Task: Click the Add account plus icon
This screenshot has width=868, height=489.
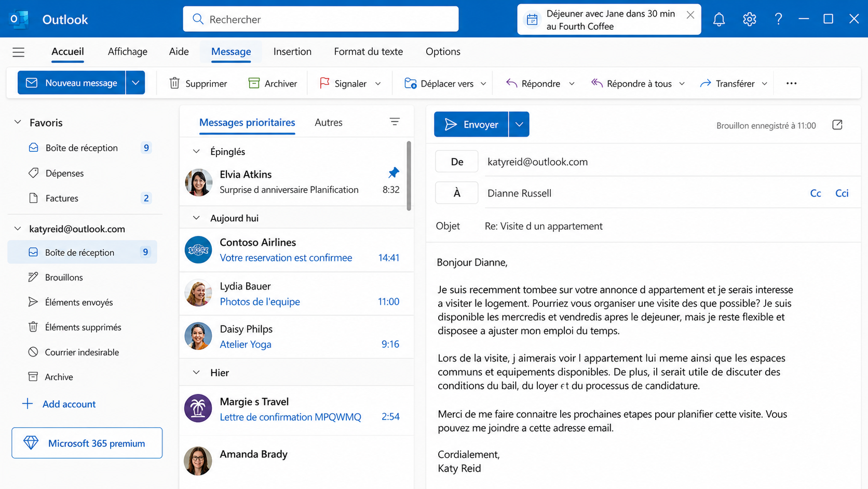Action: [28, 404]
